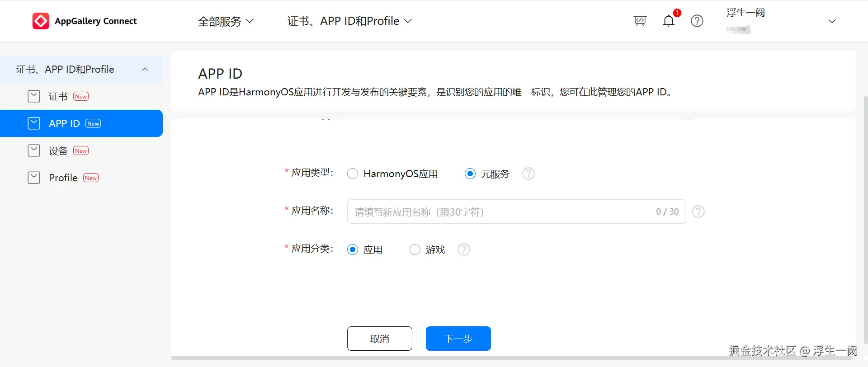The width and height of the screenshot is (868, 367).
Task: Click the Profile sidebar icon
Action: (34, 178)
